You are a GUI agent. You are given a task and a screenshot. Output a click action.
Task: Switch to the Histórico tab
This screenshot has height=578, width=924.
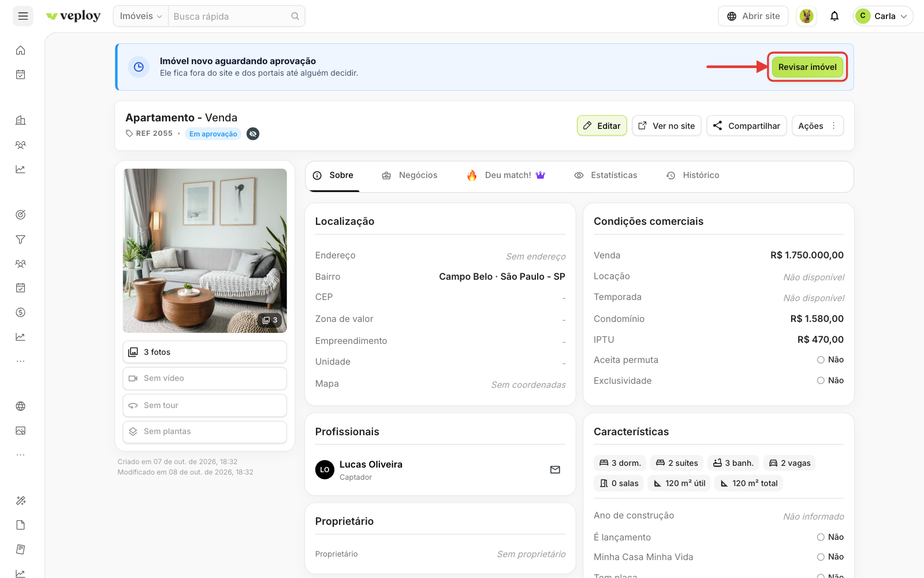click(692, 175)
